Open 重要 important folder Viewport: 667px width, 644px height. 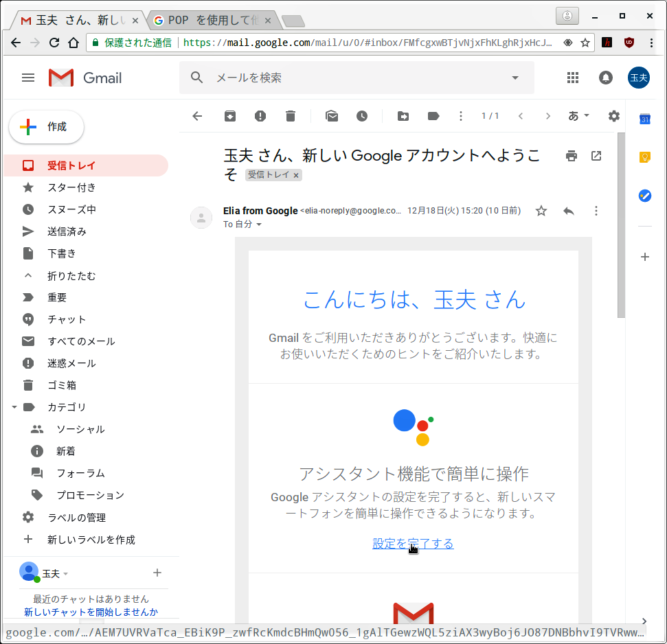[57, 297]
